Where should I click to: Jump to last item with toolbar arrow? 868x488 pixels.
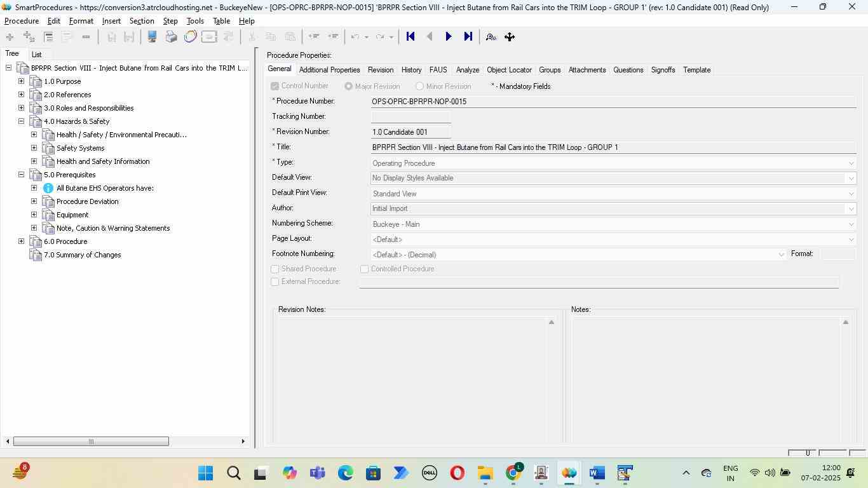click(x=468, y=37)
